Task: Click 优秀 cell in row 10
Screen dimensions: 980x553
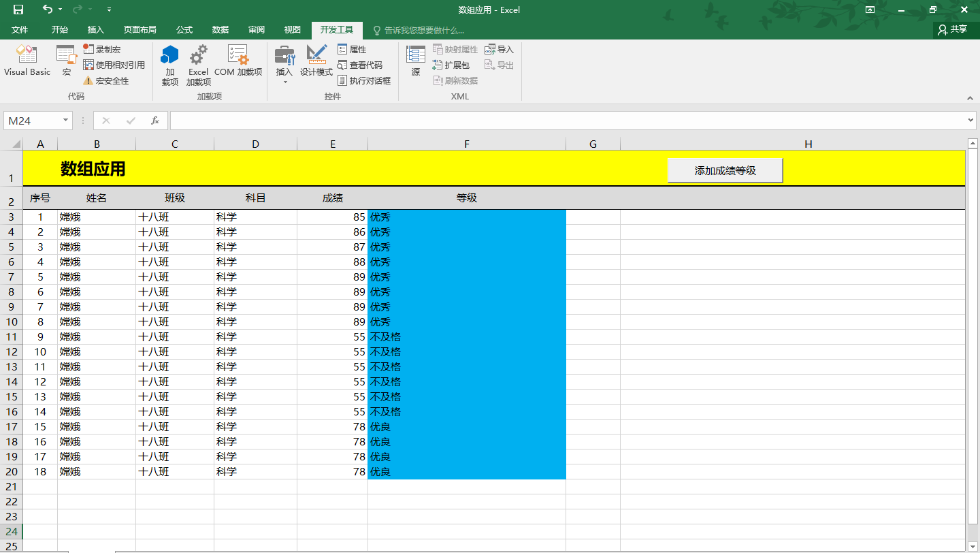Action: click(467, 322)
